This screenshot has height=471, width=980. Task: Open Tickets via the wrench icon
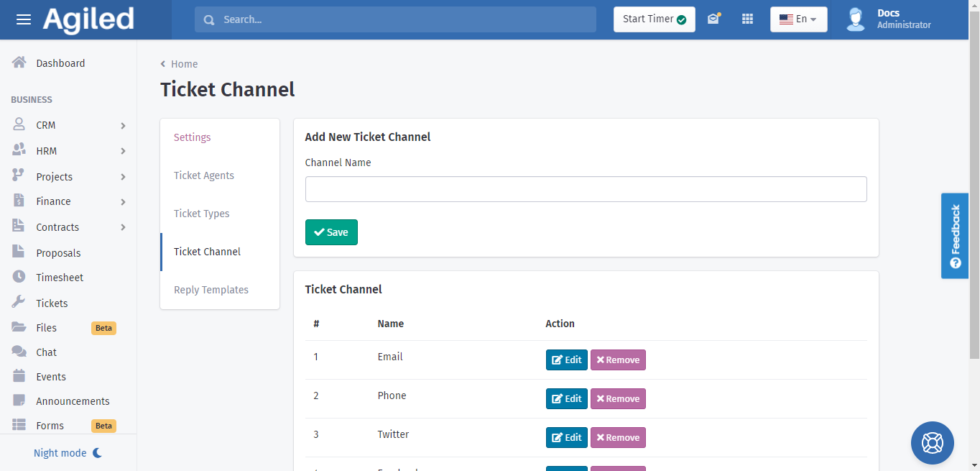pos(19,303)
